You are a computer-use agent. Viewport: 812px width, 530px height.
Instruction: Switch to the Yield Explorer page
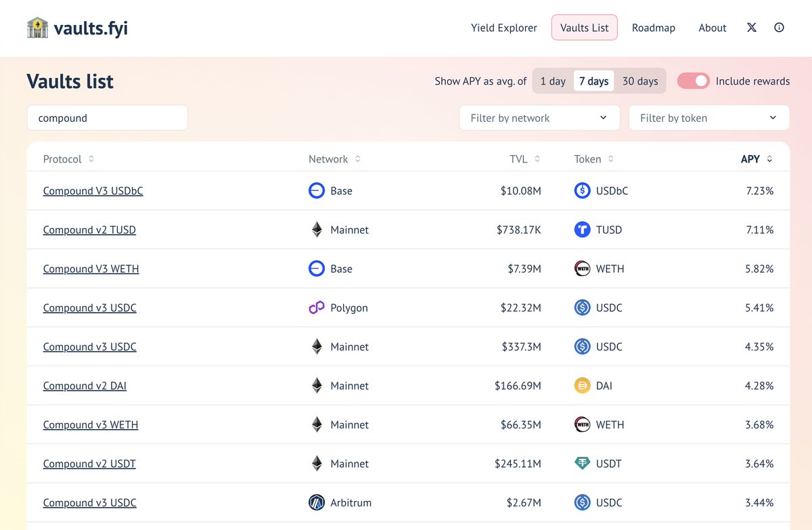504,28
